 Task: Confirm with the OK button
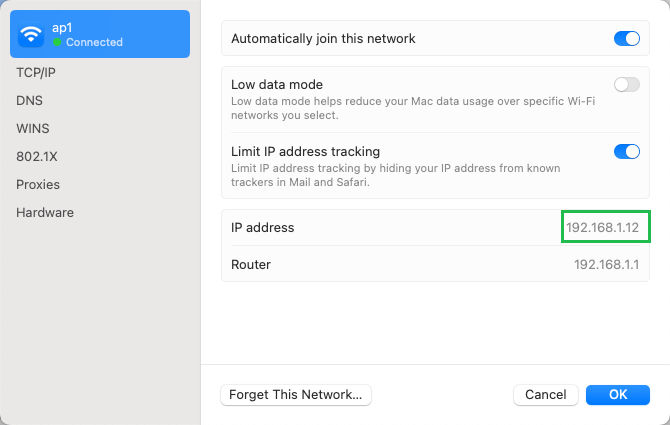click(x=618, y=395)
